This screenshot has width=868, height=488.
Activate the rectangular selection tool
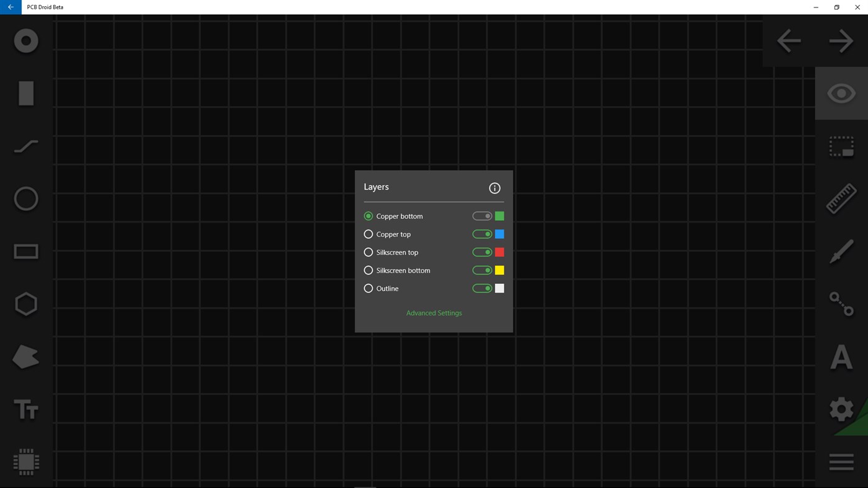[841, 146]
